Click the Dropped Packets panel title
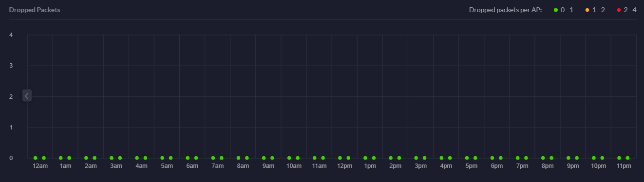644x182 pixels. click(35, 10)
